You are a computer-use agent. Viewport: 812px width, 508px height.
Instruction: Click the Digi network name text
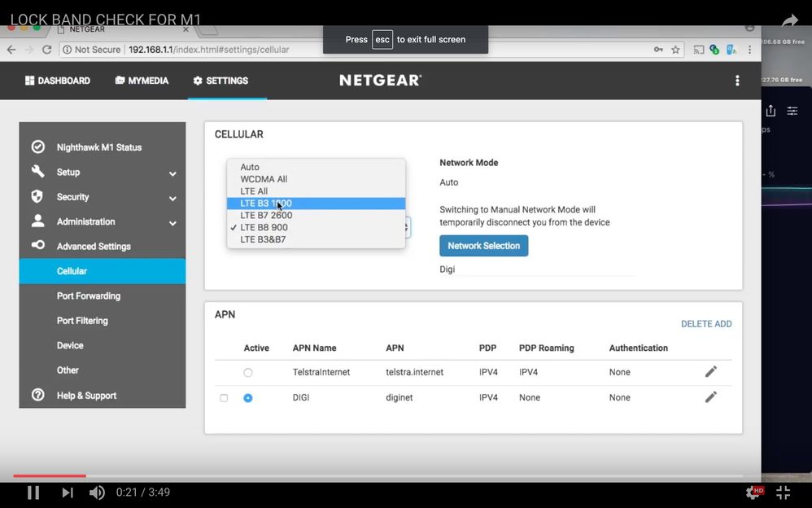pyautogui.click(x=447, y=269)
